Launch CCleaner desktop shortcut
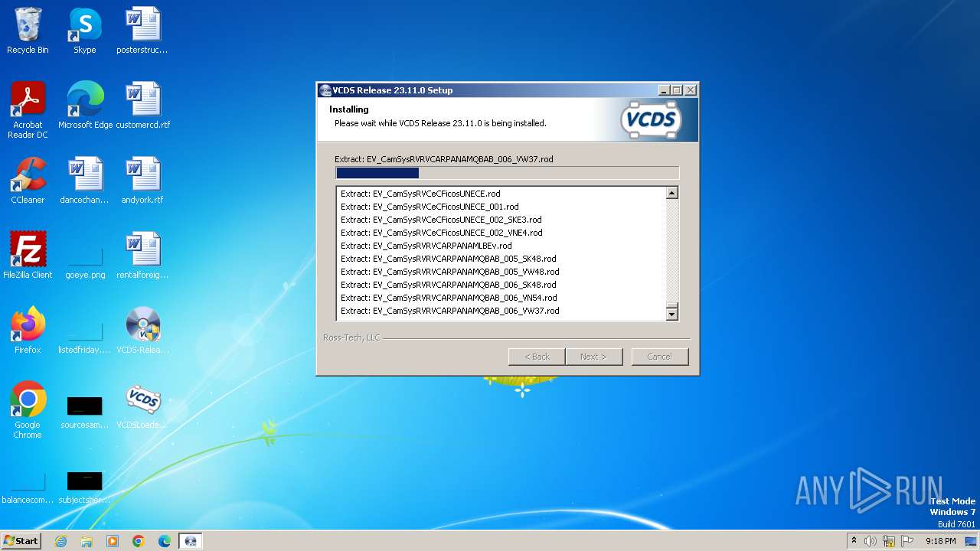This screenshot has height=551, width=980. click(28, 181)
